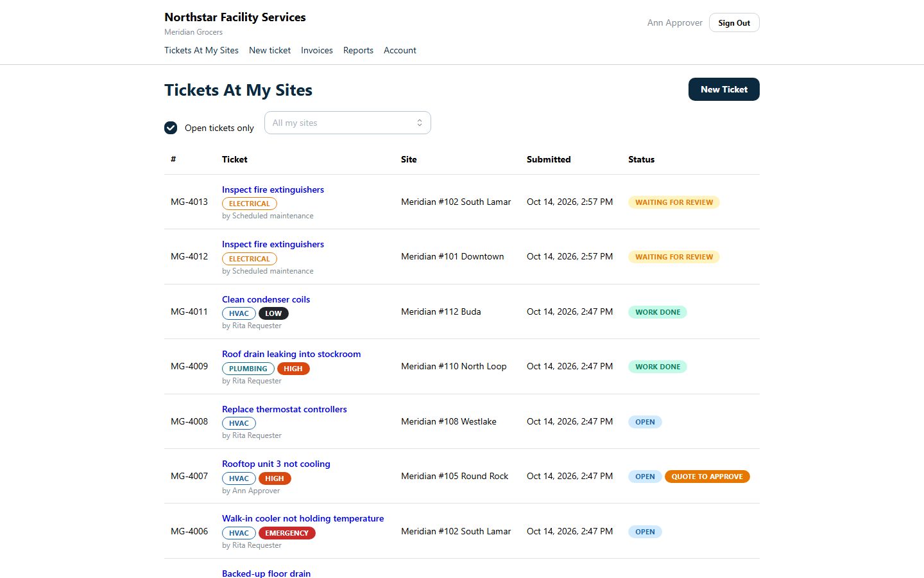This screenshot has height=578, width=924.
Task: Click the Submitted column header
Action: [x=549, y=159]
